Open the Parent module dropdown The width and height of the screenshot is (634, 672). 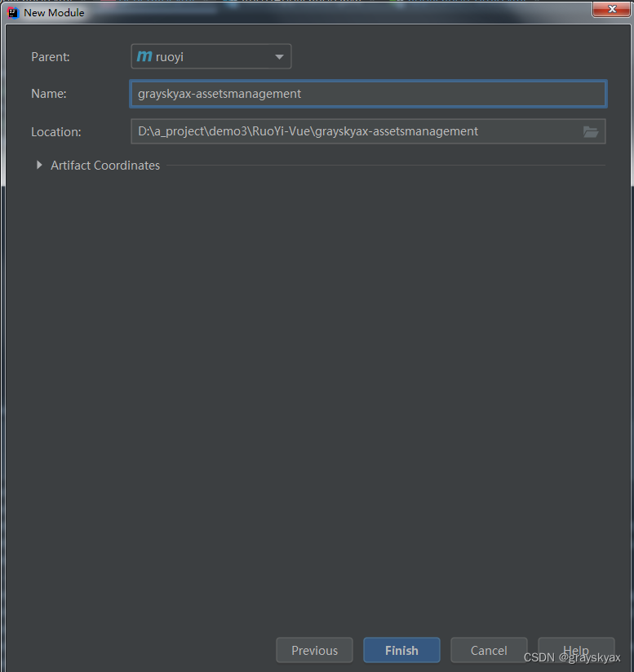pos(211,56)
